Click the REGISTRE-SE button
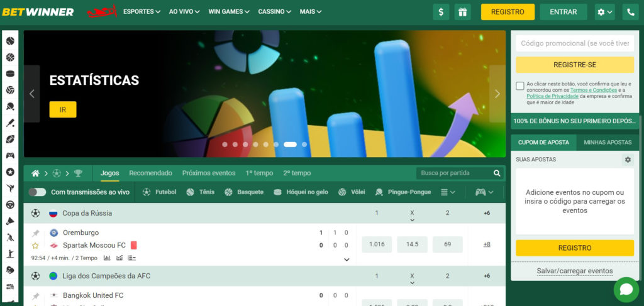Image resolution: width=644 pixels, height=306 pixels. (575, 65)
